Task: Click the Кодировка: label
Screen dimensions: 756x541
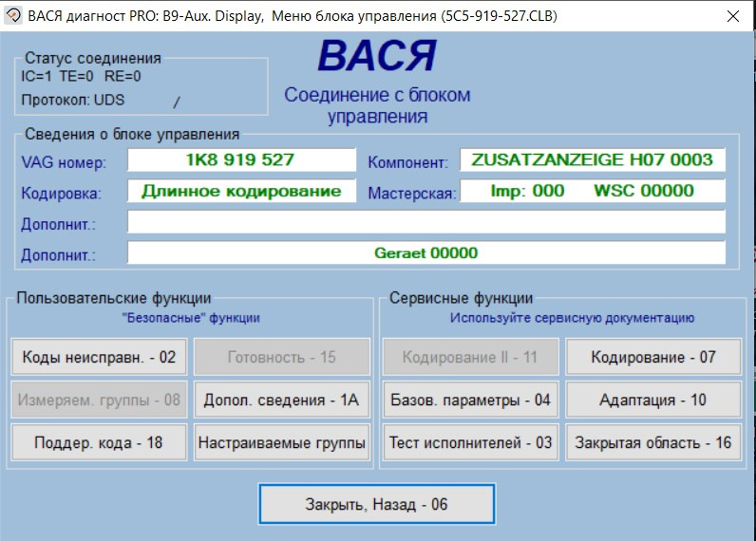Action: pyautogui.click(x=61, y=194)
